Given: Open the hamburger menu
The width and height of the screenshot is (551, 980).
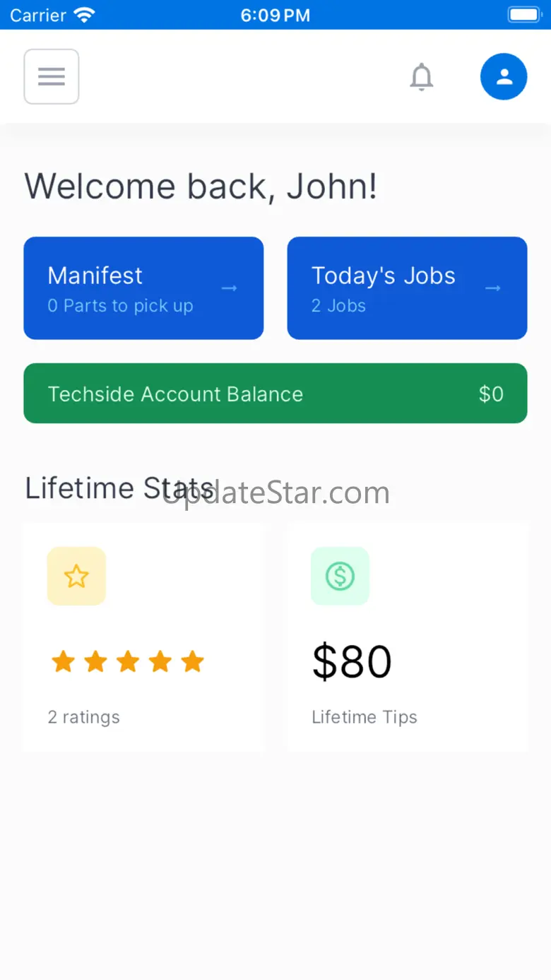Looking at the screenshot, I should 52,76.
